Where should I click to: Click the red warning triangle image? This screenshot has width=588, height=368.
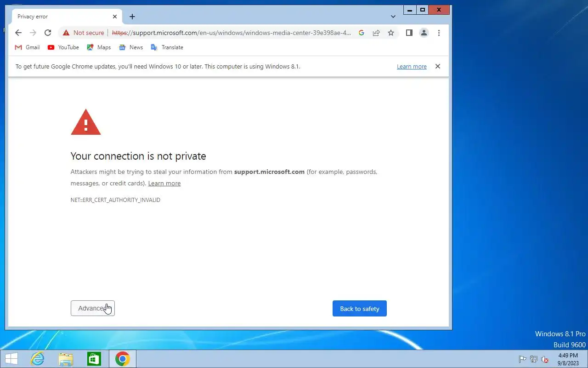pos(86,122)
